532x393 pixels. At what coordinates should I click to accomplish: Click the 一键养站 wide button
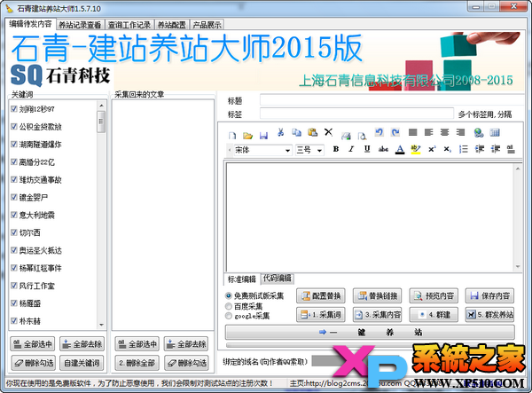(370, 332)
